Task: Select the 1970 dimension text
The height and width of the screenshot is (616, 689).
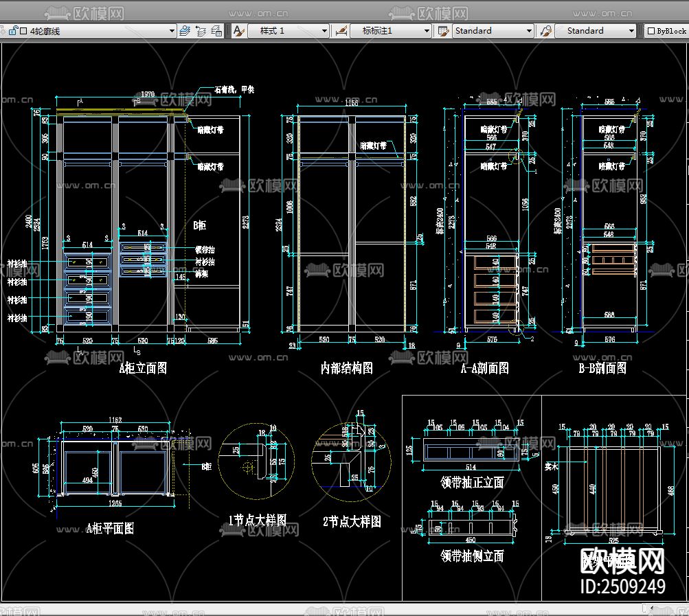Action: [x=148, y=94]
